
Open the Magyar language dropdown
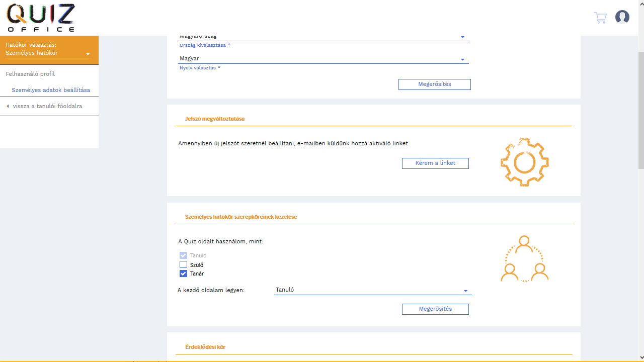pyautogui.click(x=324, y=59)
